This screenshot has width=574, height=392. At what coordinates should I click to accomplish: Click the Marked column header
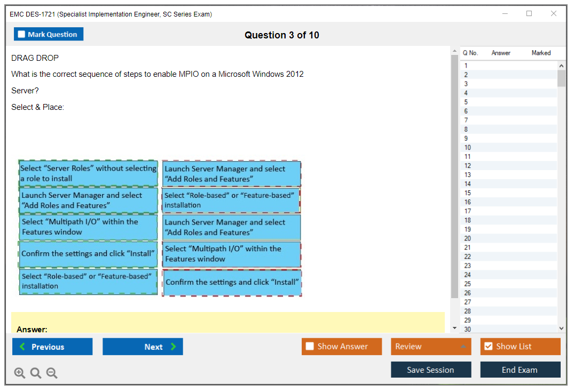[x=541, y=53]
